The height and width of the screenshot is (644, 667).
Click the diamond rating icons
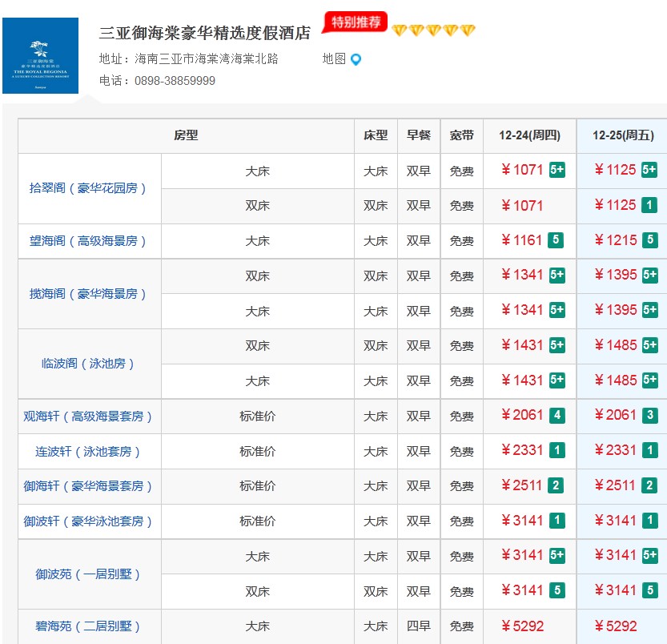pyautogui.click(x=433, y=30)
